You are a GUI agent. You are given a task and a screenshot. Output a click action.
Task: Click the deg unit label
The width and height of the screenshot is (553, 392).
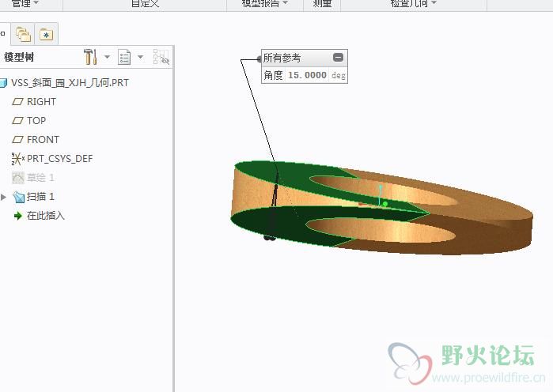pos(339,75)
